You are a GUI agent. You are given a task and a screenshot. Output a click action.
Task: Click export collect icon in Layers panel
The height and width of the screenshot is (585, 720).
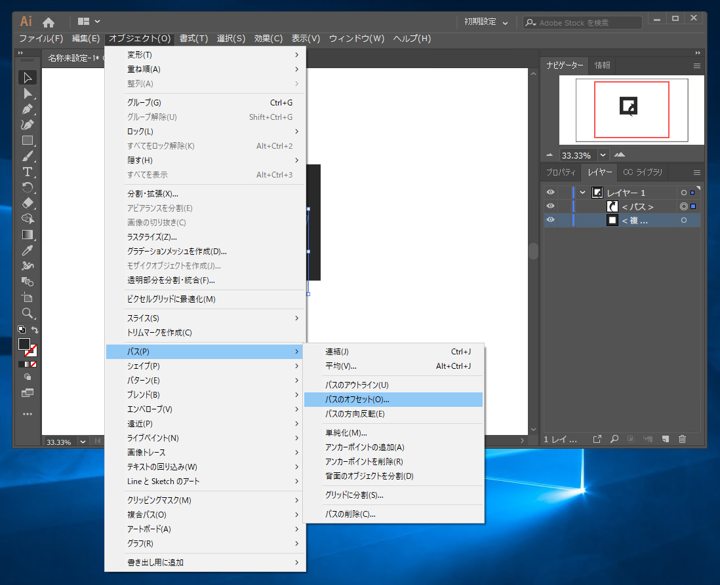point(596,439)
